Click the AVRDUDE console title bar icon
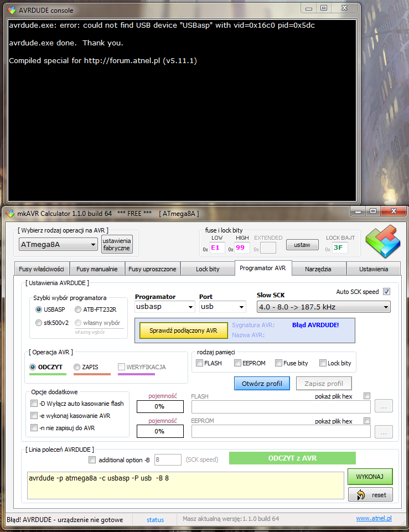 tap(12, 10)
